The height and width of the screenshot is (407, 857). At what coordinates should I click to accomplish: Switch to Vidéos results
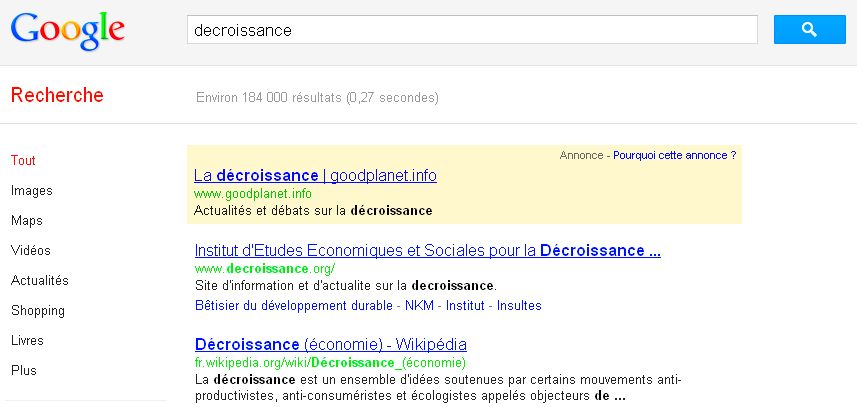pyautogui.click(x=31, y=250)
